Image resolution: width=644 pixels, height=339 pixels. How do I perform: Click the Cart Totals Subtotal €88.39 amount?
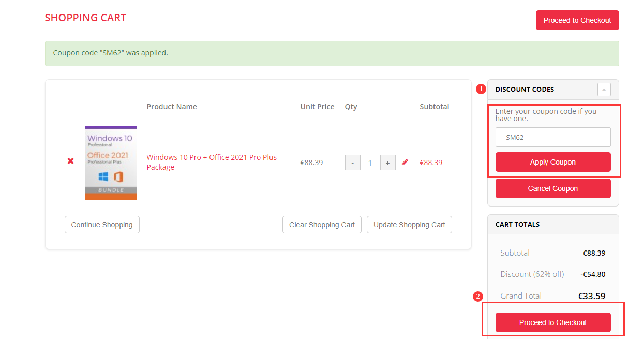[x=594, y=253]
